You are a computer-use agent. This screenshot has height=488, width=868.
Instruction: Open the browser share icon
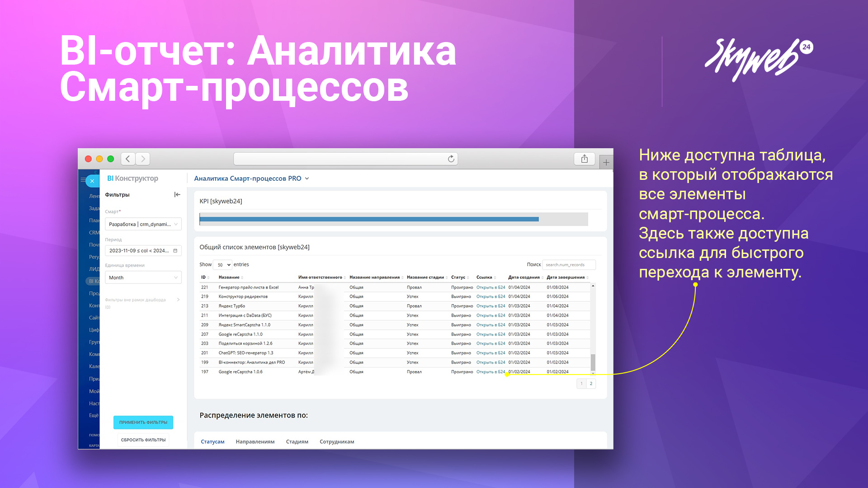coord(584,159)
